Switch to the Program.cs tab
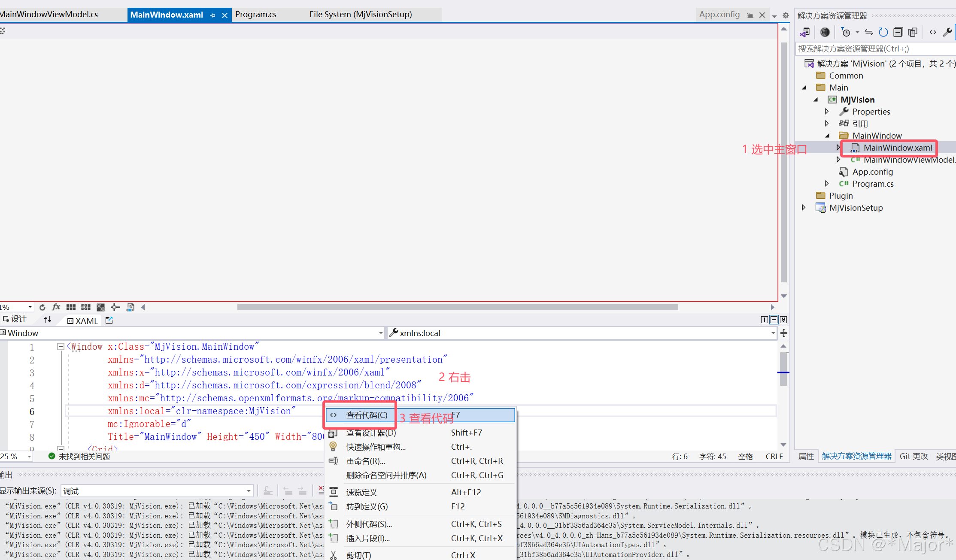Screen dimensions: 956x560 pos(256,14)
